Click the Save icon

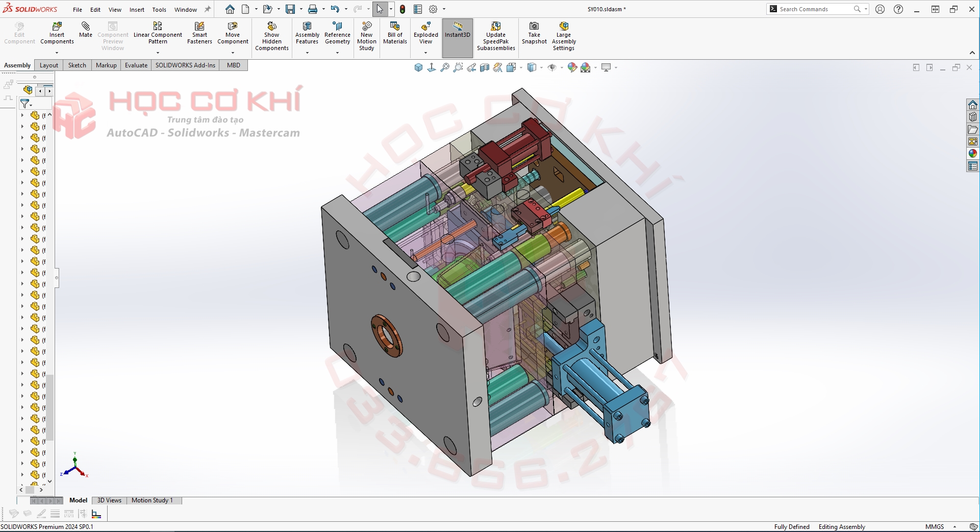290,9
